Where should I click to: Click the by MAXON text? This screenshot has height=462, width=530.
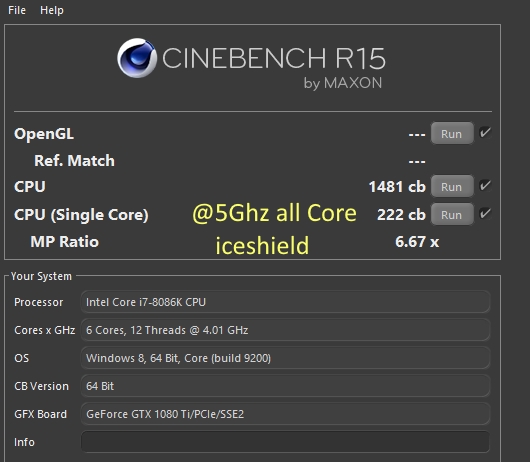(x=343, y=83)
